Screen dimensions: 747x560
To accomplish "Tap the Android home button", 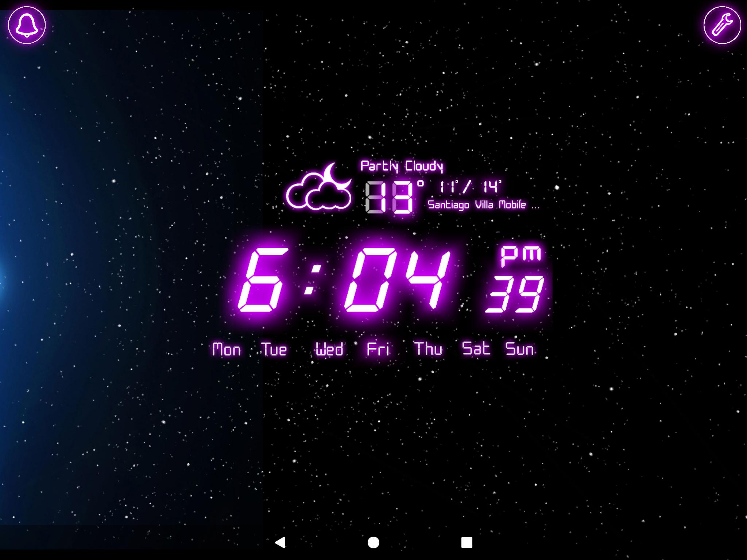I will 373,542.
